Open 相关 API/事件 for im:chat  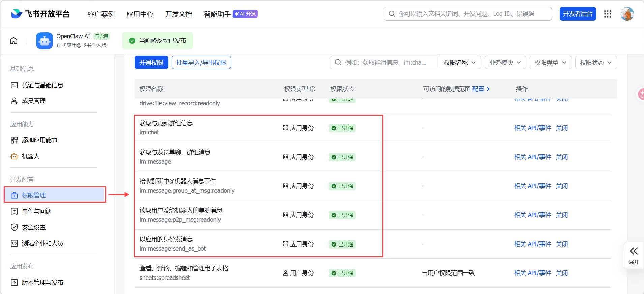[x=533, y=128]
